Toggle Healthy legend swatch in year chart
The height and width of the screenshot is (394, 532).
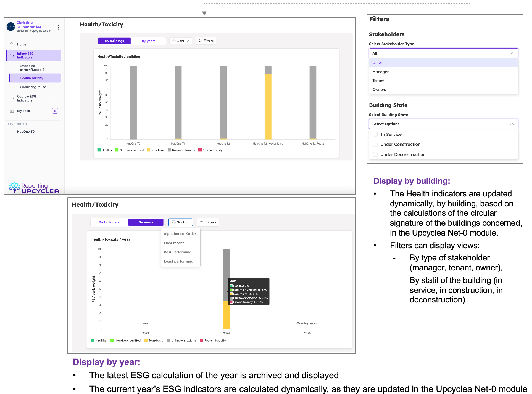[x=92, y=340]
